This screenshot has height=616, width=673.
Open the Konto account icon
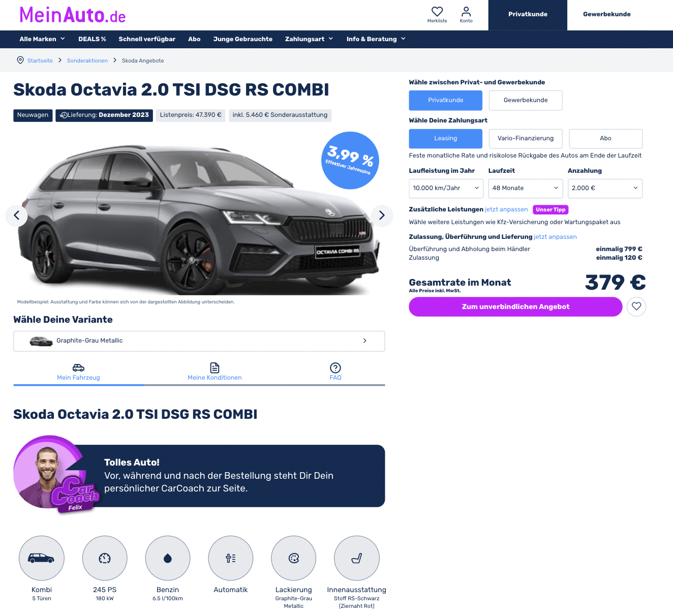click(466, 12)
